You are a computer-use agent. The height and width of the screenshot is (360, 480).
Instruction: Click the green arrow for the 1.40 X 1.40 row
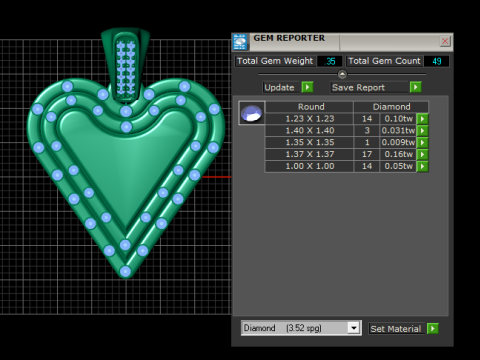pos(423,131)
